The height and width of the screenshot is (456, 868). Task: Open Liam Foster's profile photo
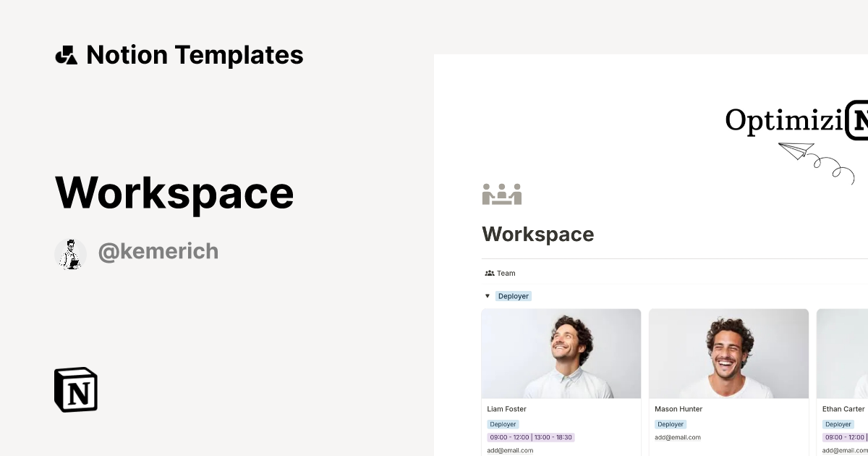coord(561,353)
